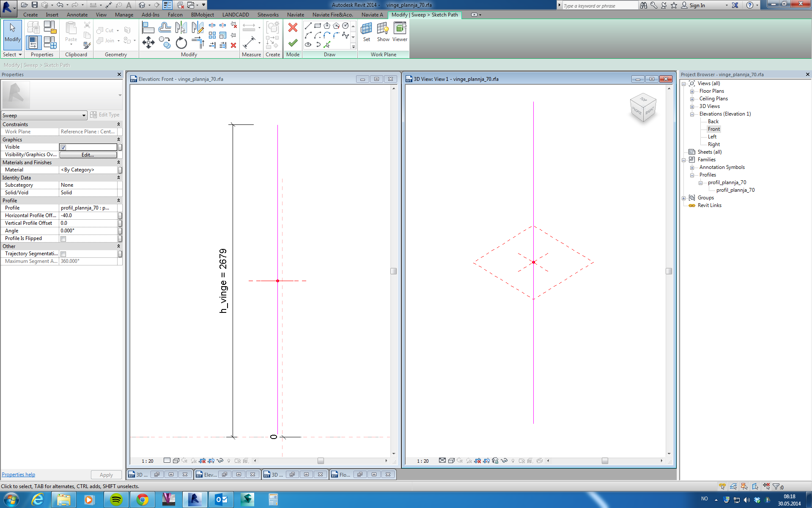Select the Line draw tool
This screenshot has width=812, height=508.
[x=308, y=26]
